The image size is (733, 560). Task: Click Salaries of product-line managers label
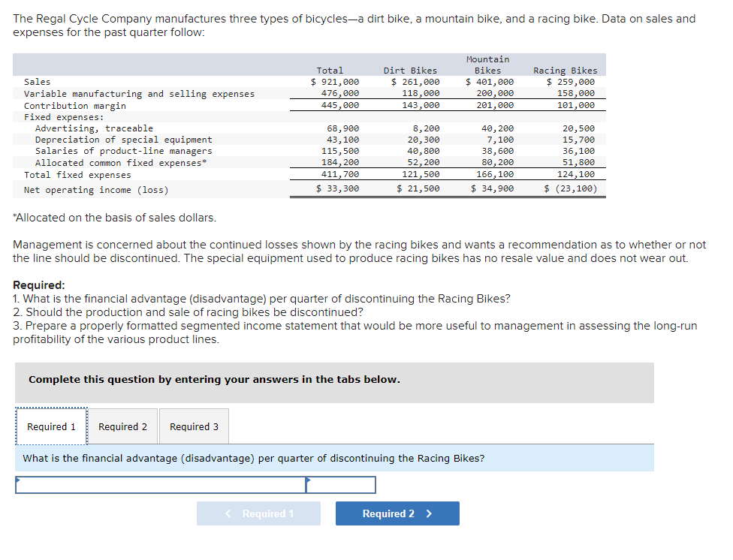pyautogui.click(x=123, y=151)
